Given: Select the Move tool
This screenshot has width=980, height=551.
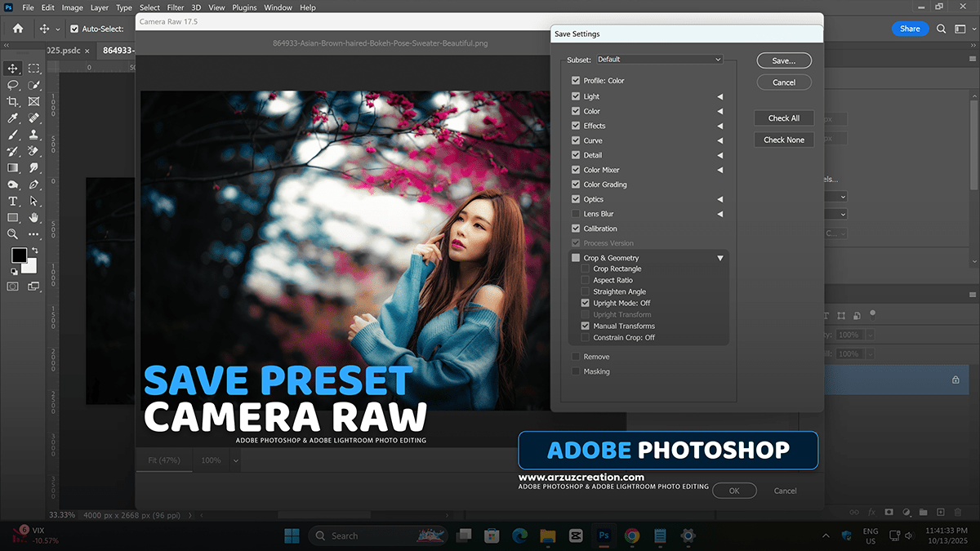Looking at the screenshot, I should click(x=12, y=69).
